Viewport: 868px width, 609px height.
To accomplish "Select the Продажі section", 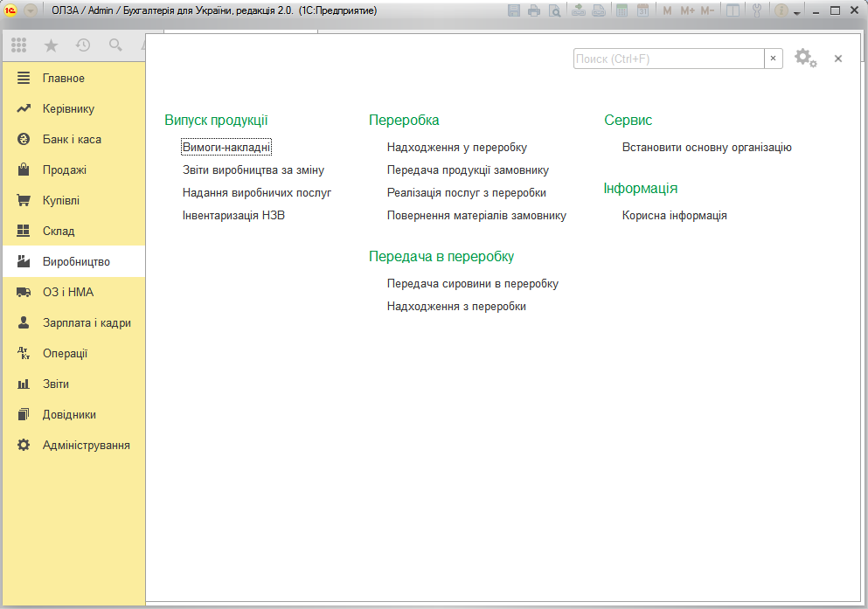I will (x=74, y=170).
